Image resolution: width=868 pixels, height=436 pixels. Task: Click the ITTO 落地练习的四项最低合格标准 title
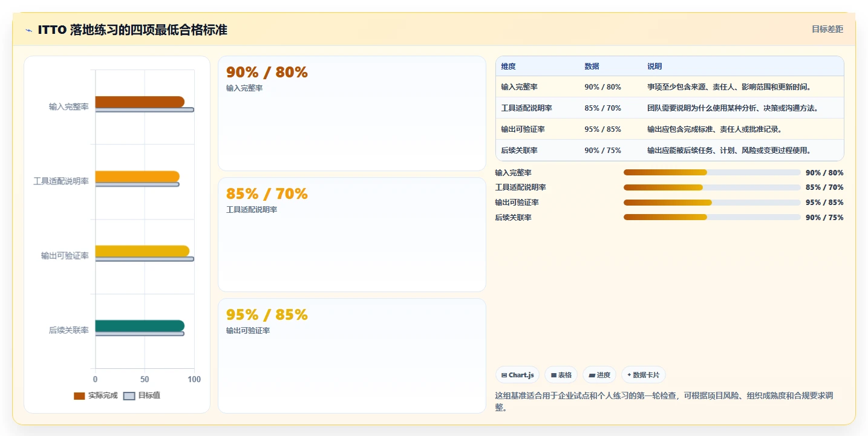132,30
